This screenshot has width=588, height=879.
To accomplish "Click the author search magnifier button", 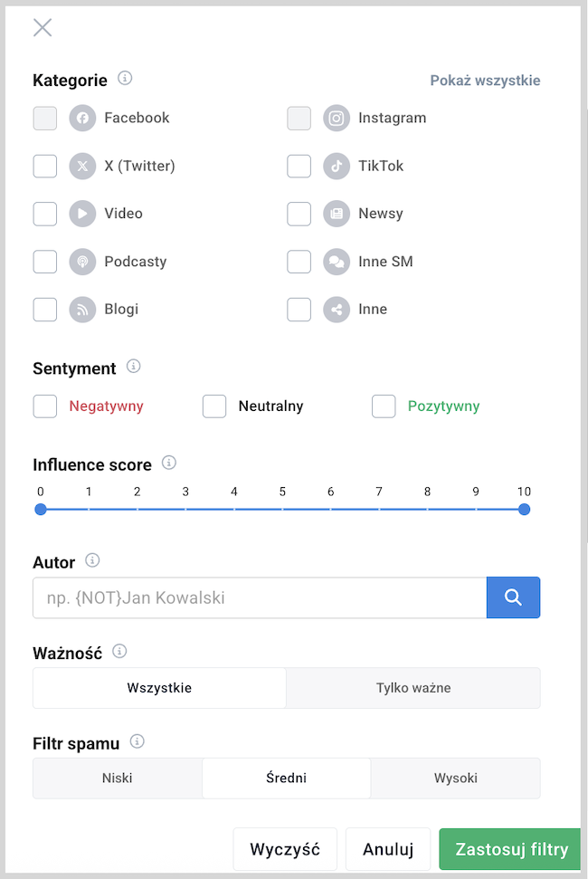I will [x=513, y=597].
